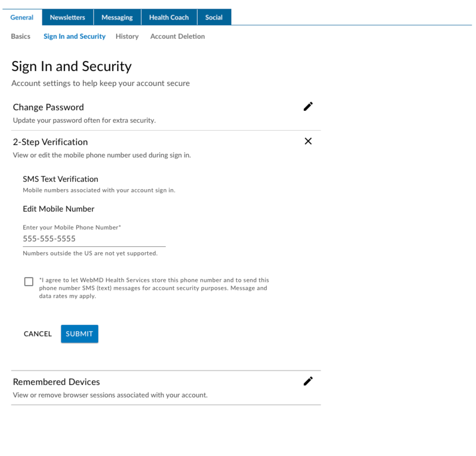Image resolution: width=476 pixels, height=456 pixels.
Task: Close the 2-Step Verification section with X
Action: [x=308, y=141]
